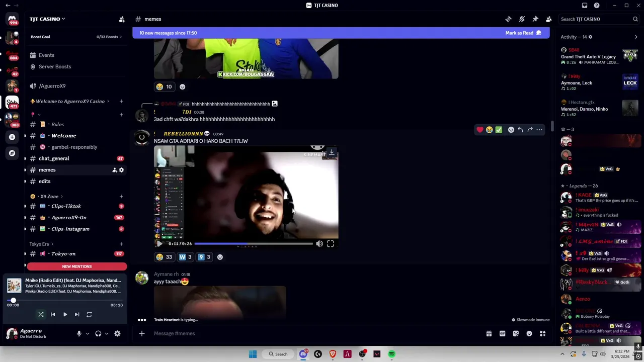
Task: Reply to REBELLIONNN's message
Action: (520, 130)
